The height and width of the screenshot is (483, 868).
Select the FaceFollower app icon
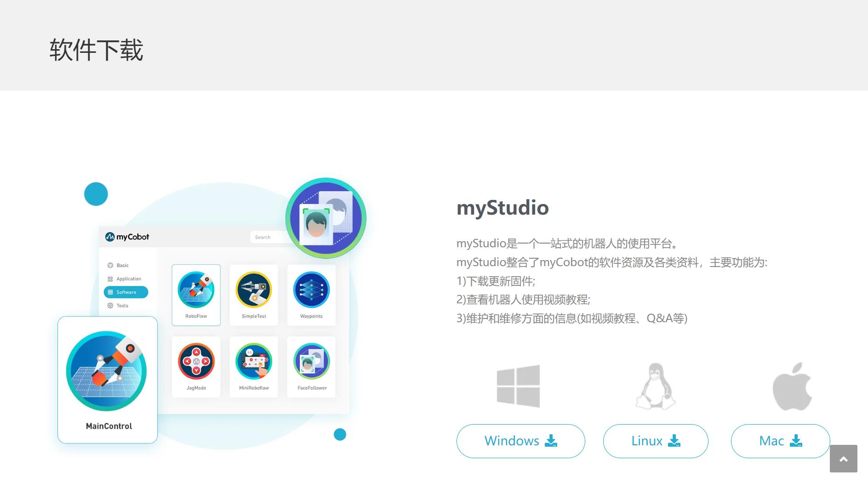pyautogui.click(x=311, y=361)
